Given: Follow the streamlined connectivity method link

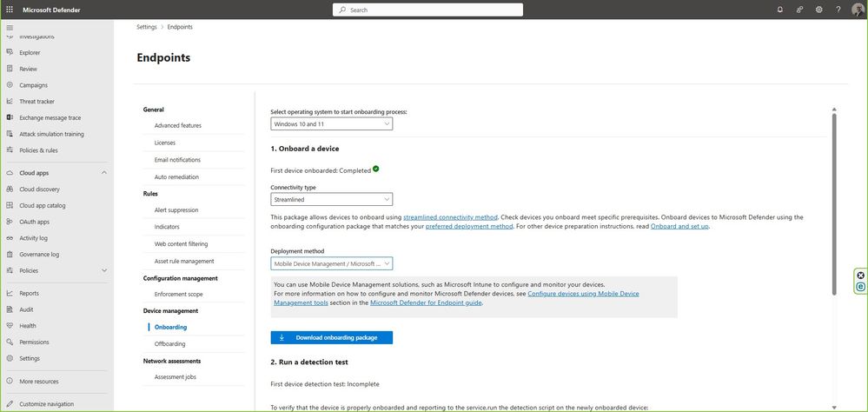Looking at the screenshot, I should click(x=450, y=217).
